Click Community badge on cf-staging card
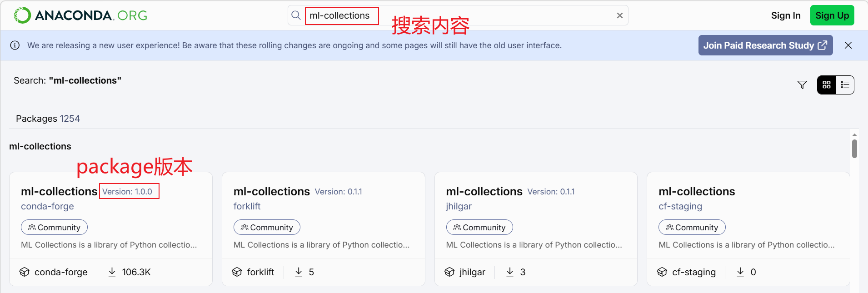868x293 pixels. coord(692,227)
